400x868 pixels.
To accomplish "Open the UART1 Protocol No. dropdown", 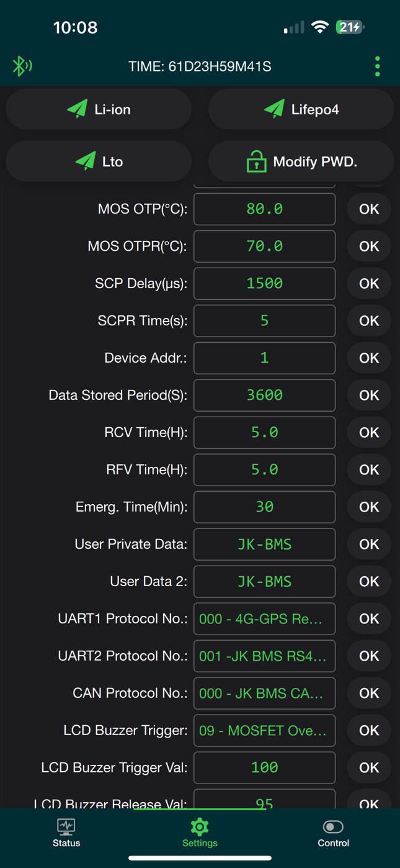I will click(x=264, y=618).
